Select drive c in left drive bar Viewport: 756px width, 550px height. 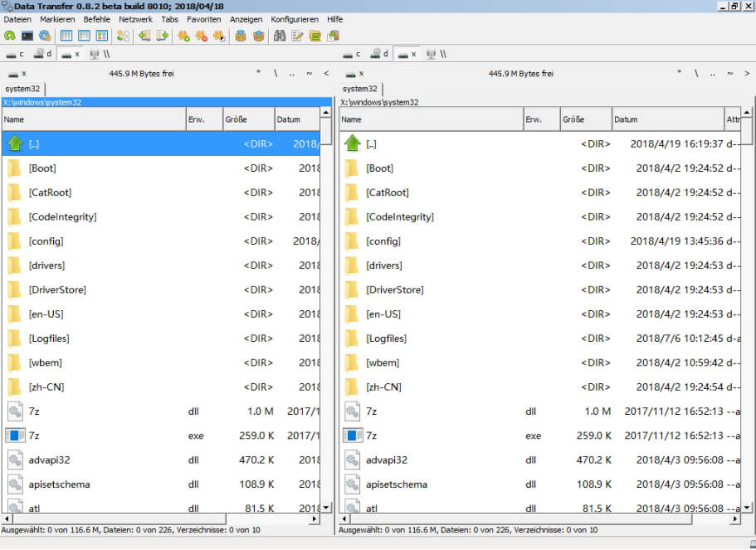[15, 54]
